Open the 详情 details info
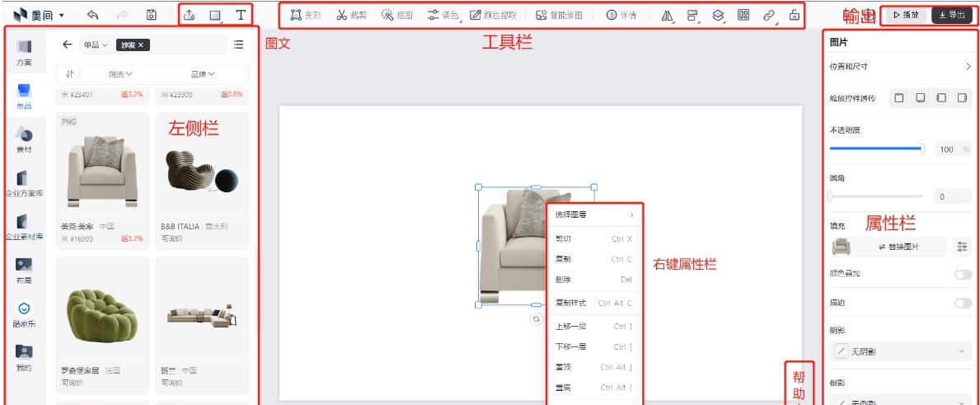 (x=621, y=15)
